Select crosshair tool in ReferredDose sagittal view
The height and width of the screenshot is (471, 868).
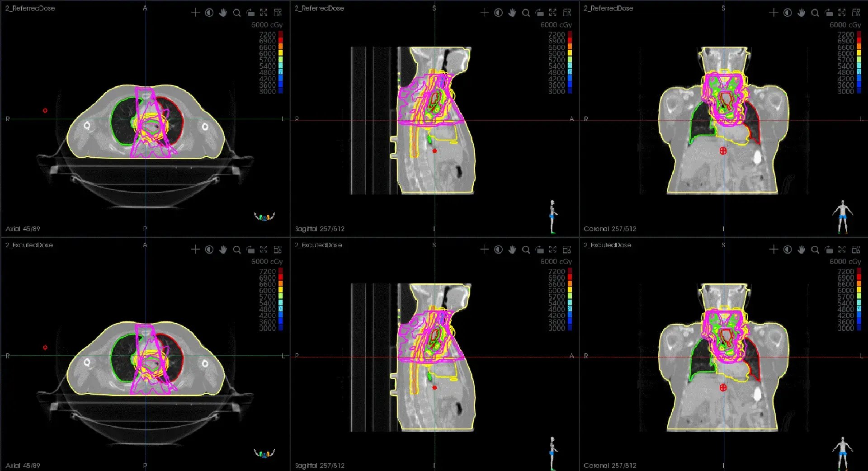[485, 13]
